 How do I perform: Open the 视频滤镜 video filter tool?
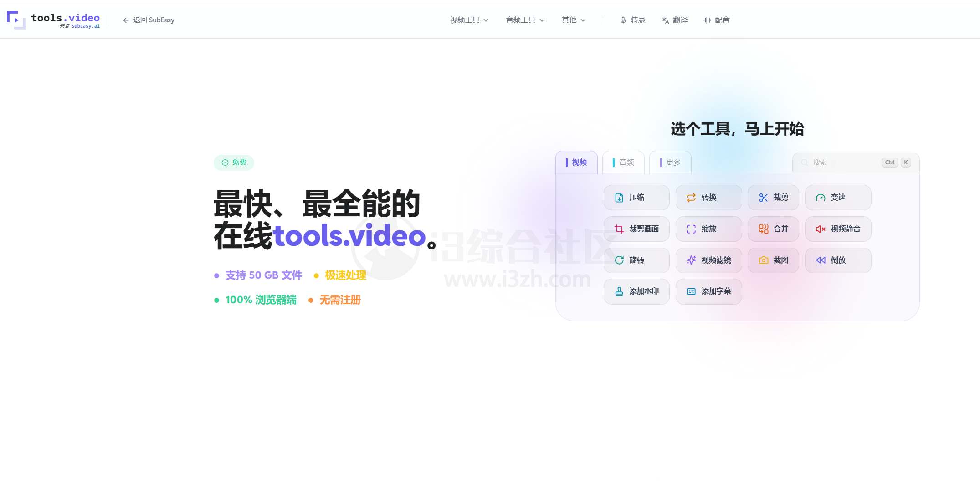point(708,260)
